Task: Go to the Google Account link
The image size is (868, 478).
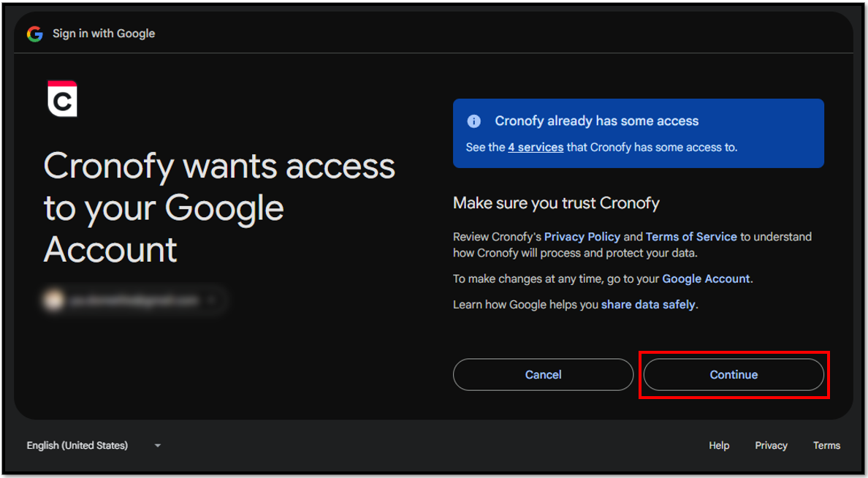Action: coord(706,278)
